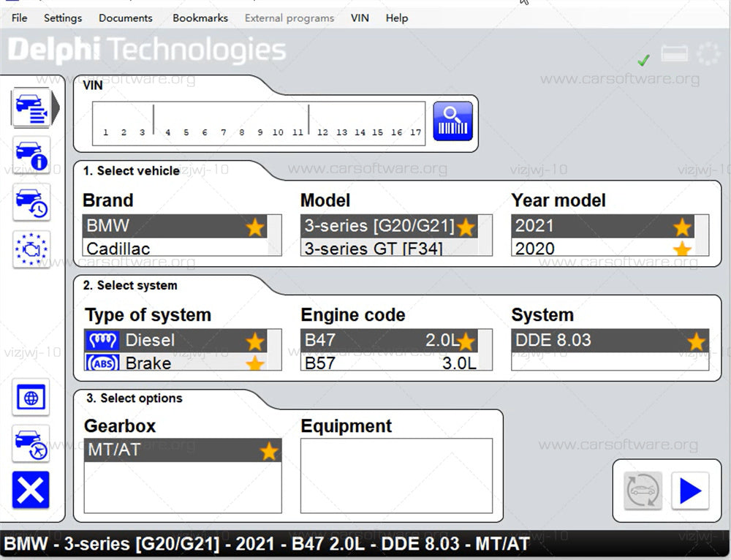Image resolution: width=731 pixels, height=560 pixels.
Task: Open the VIN menu
Action: 360,18
